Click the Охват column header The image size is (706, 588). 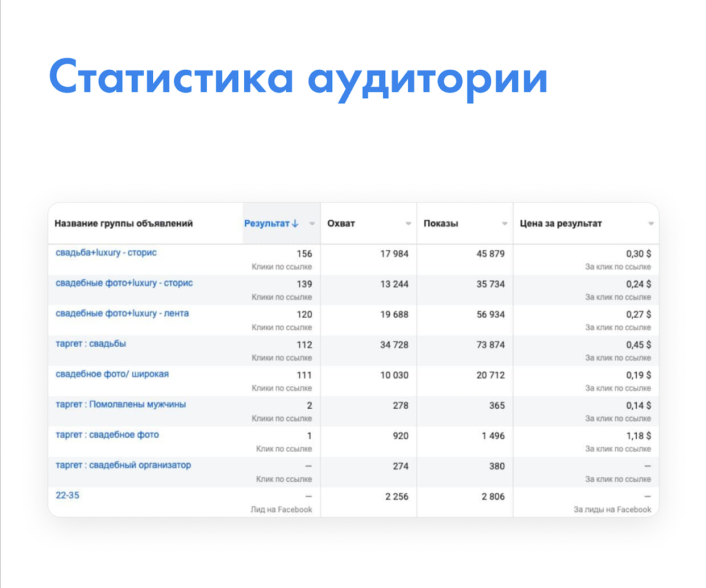341,224
